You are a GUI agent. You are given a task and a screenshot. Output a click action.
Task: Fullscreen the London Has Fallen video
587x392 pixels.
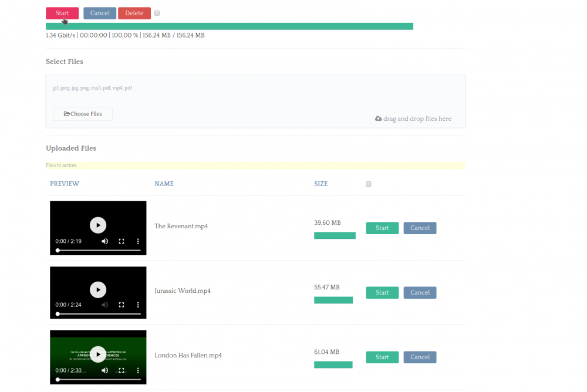pyautogui.click(x=122, y=371)
